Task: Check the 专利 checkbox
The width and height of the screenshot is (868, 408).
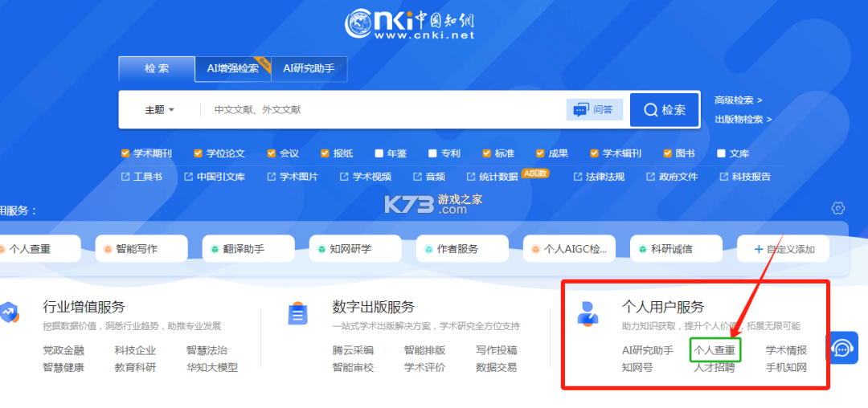Action: (432, 153)
